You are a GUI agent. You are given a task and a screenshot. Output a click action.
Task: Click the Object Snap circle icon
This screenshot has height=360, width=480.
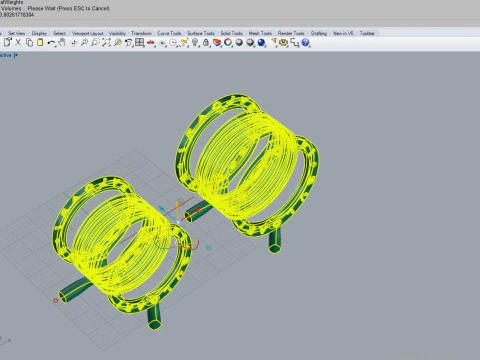[x=173, y=43]
